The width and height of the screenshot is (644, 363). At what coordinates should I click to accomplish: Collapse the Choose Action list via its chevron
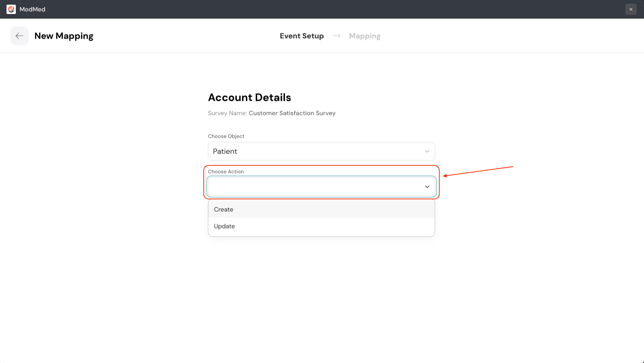pos(427,187)
